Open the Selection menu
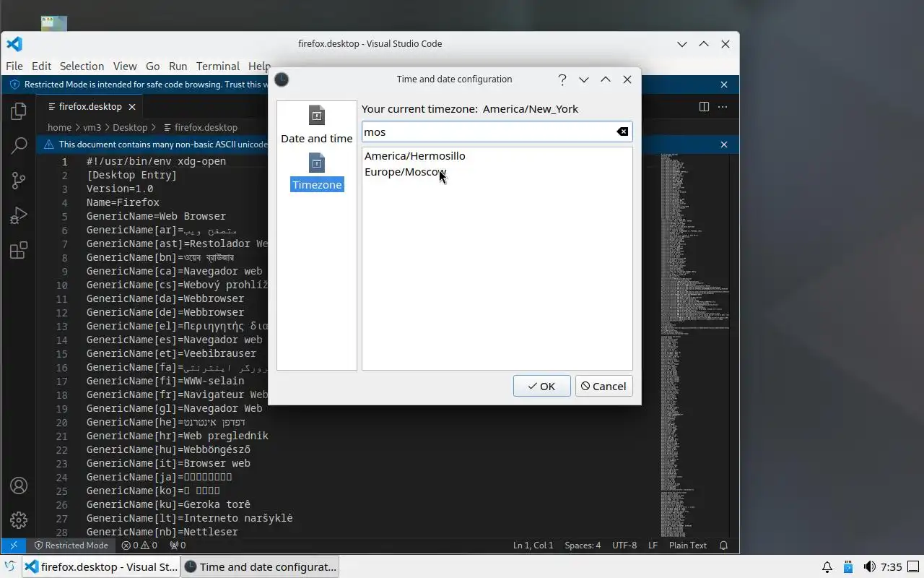Image resolution: width=924 pixels, height=578 pixels. pos(82,66)
